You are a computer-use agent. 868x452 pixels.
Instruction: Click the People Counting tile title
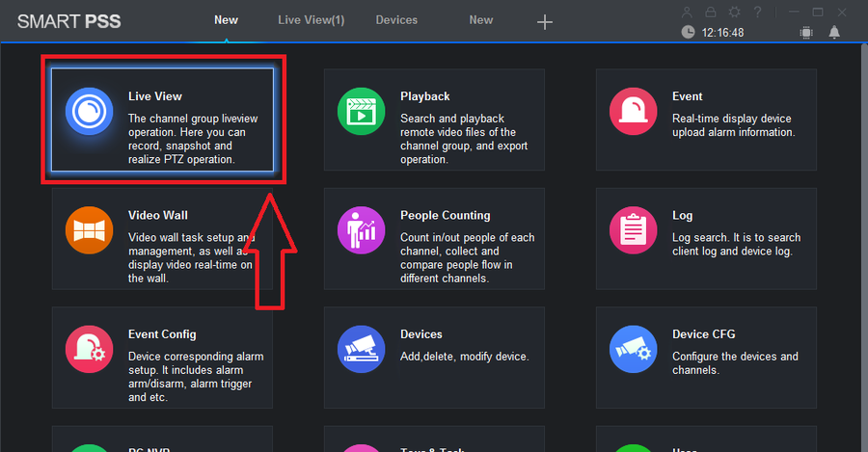pyautogui.click(x=445, y=215)
